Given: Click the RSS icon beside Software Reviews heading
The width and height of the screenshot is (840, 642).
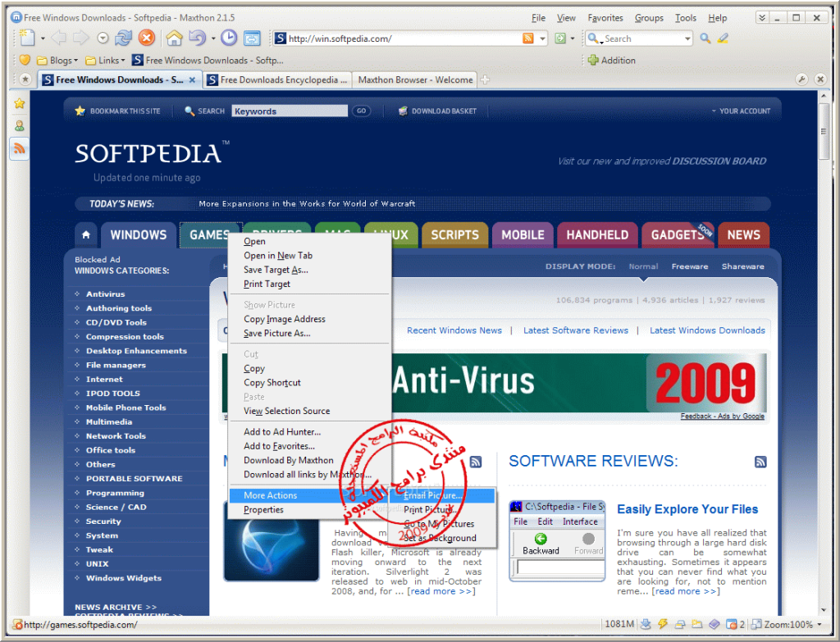Looking at the screenshot, I should (760, 462).
